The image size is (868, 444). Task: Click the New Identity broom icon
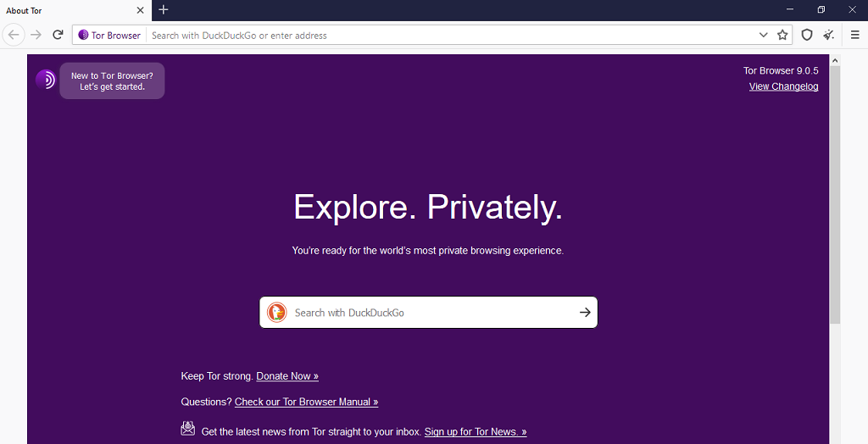(829, 35)
